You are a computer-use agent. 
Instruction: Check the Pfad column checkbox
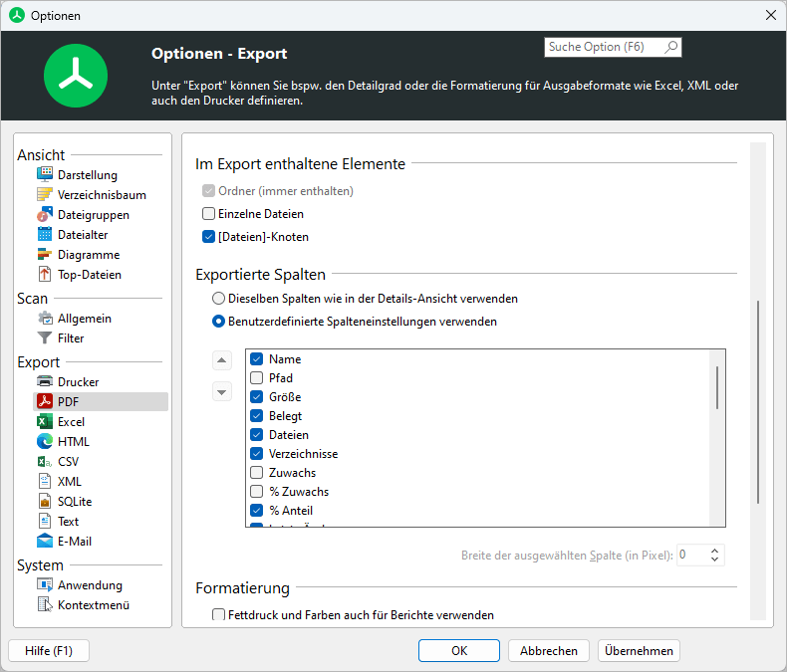click(x=256, y=377)
